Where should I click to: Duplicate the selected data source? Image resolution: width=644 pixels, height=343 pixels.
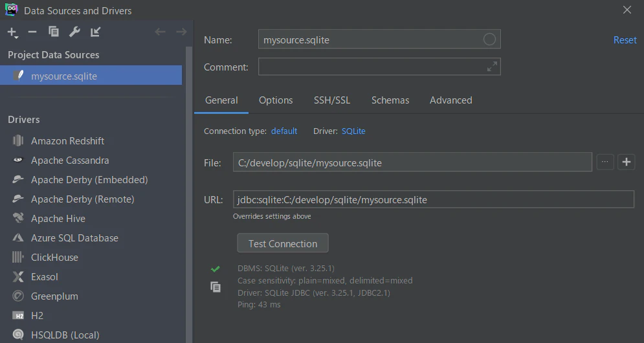(53, 32)
